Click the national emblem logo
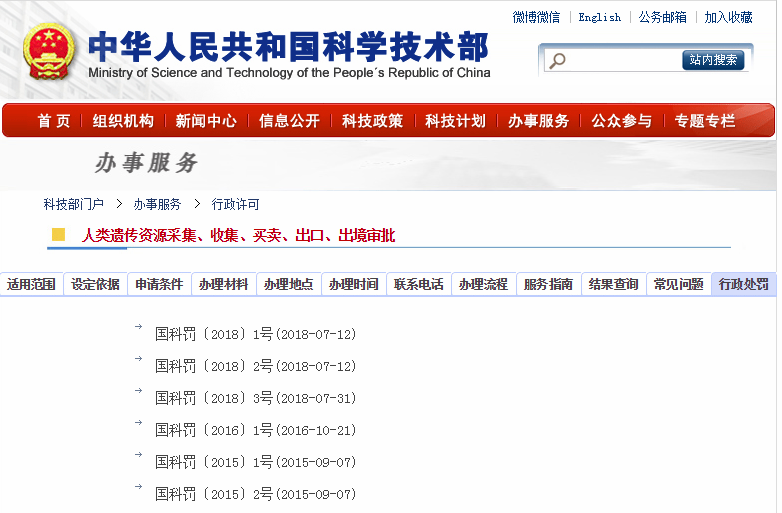Viewport: 782px width, 513px height. 49,52
